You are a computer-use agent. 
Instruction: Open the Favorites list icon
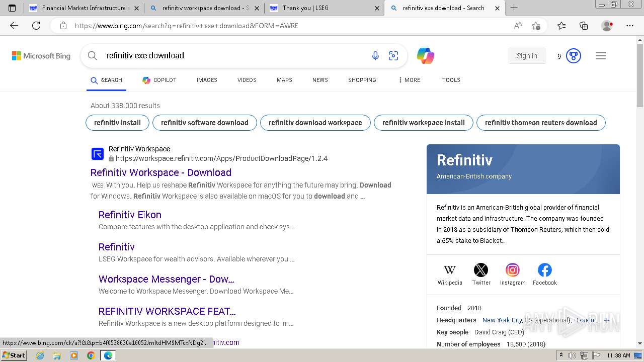click(x=561, y=26)
